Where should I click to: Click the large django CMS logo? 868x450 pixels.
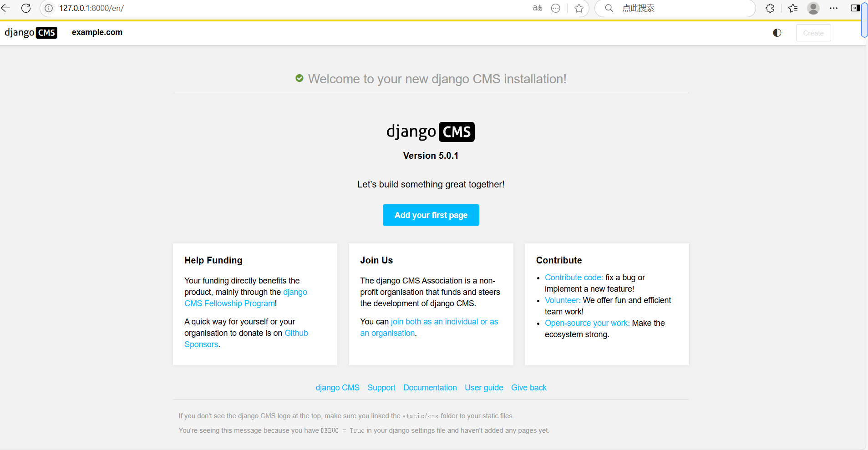click(x=431, y=131)
